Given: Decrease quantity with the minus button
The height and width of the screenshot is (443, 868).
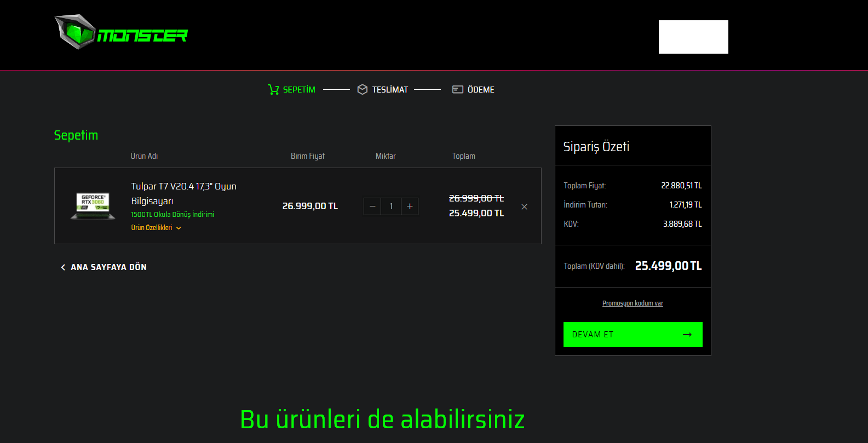Looking at the screenshot, I should point(372,206).
